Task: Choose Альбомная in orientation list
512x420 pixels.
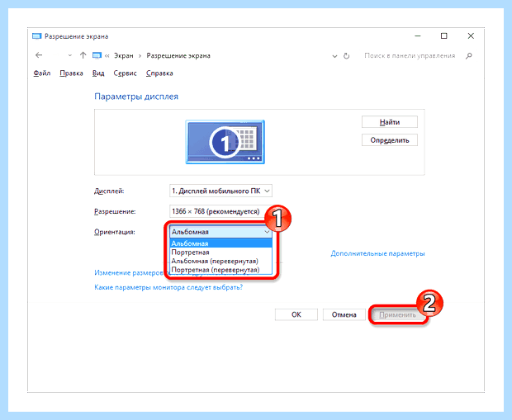Action: point(220,243)
